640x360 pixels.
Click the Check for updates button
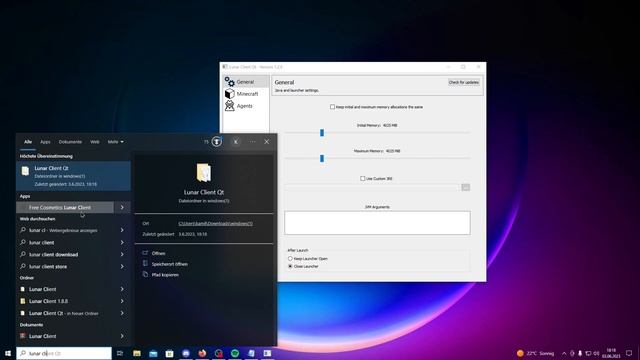click(x=463, y=82)
